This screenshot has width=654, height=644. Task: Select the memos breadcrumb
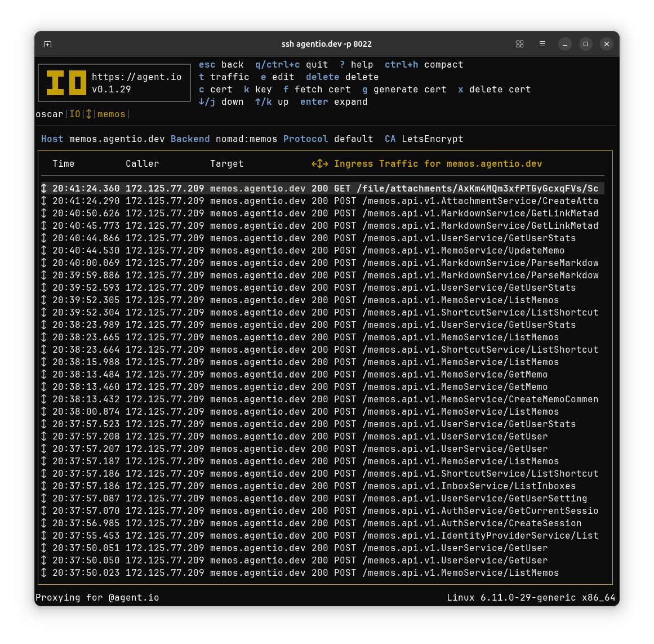tap(112, 114)
